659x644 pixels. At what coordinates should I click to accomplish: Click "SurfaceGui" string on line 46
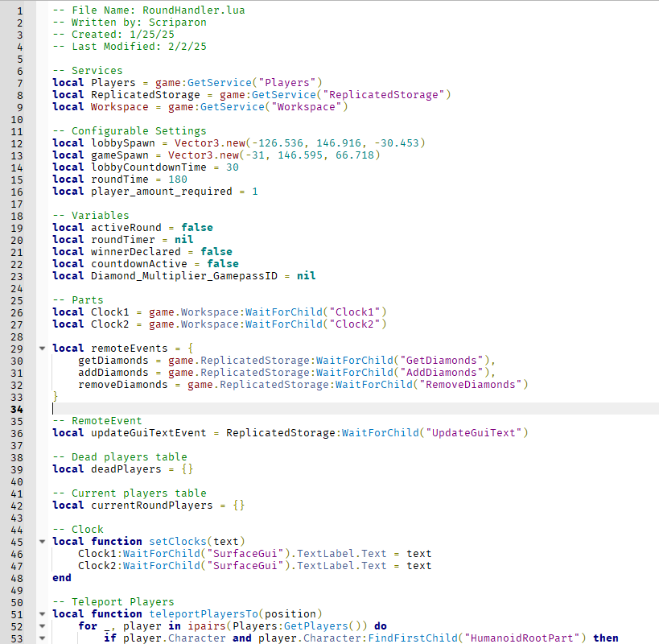[245, 554]
